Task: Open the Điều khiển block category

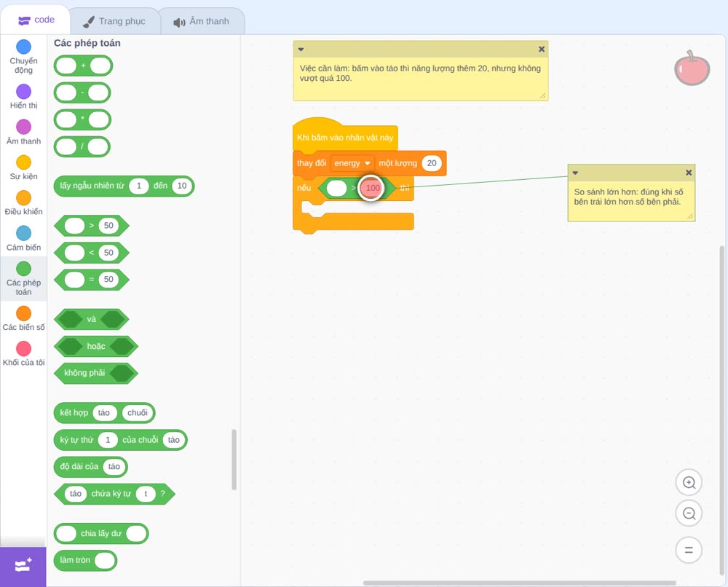Action: click(x=24, y=203)
